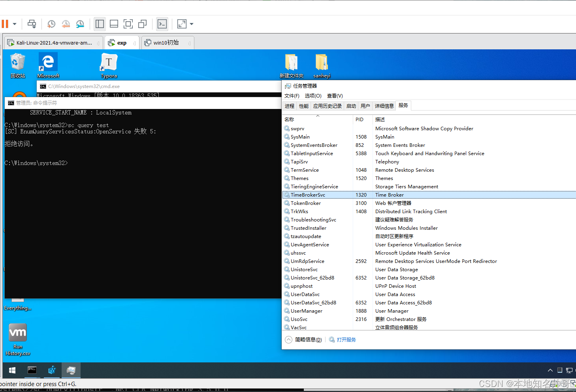Image resolution: width=576 pixels, height=392 pixels.
Task: Take a snapshot using the clock-plus icon
Action: pos(51,24)
